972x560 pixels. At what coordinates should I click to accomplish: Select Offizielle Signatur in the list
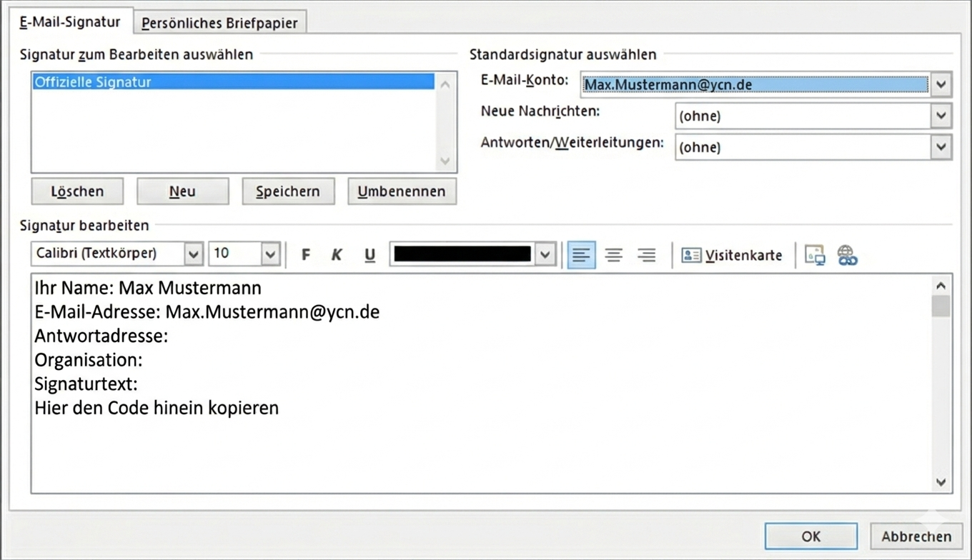pos(233,82)
